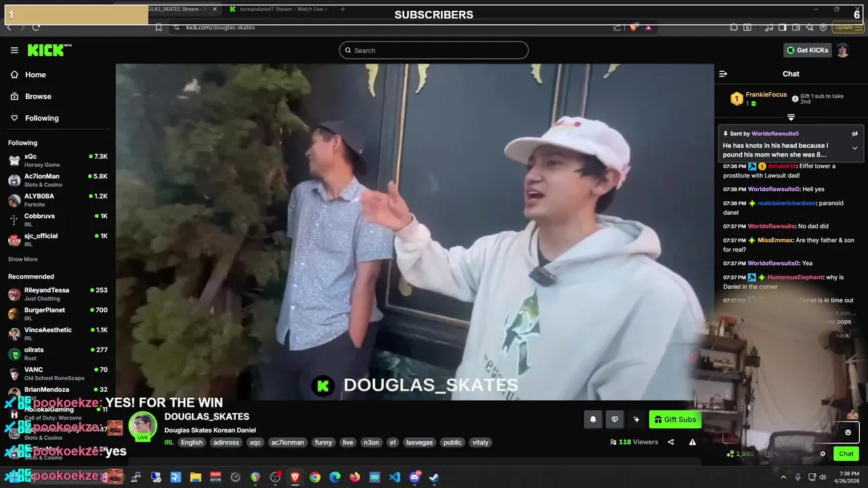The height and width of the screenshot is (488, 868).
Task: Open VinceAesthetic recommended channel
Action: point(58,333)
